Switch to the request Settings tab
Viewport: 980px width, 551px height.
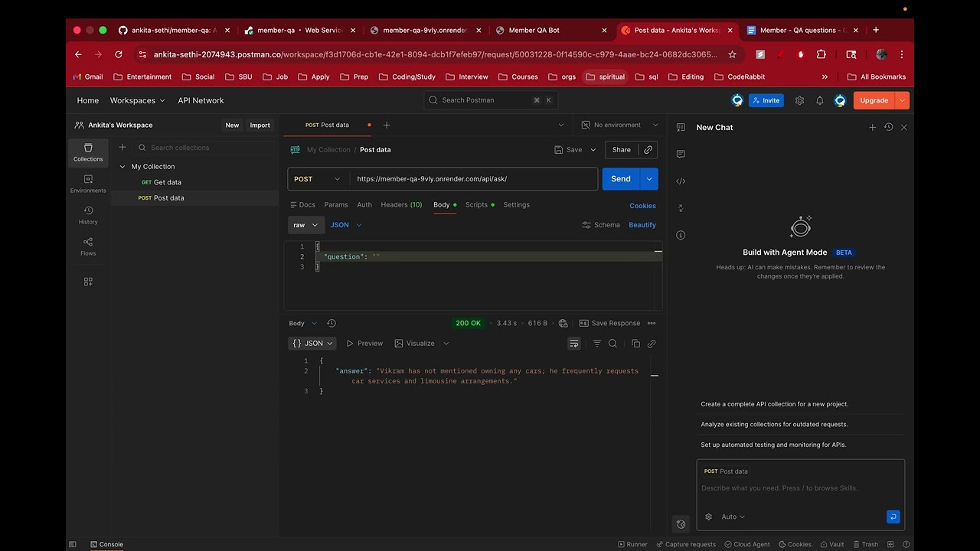(x=516, y=205)
